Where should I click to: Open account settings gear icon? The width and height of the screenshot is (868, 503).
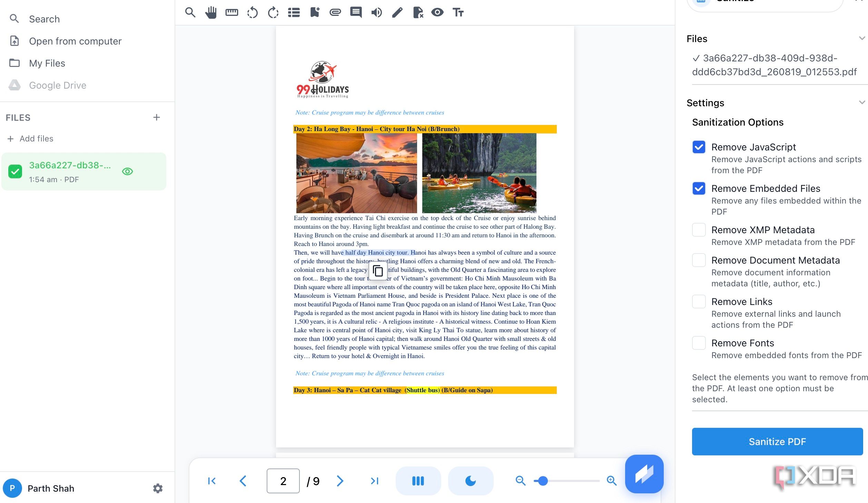[158, 488]
